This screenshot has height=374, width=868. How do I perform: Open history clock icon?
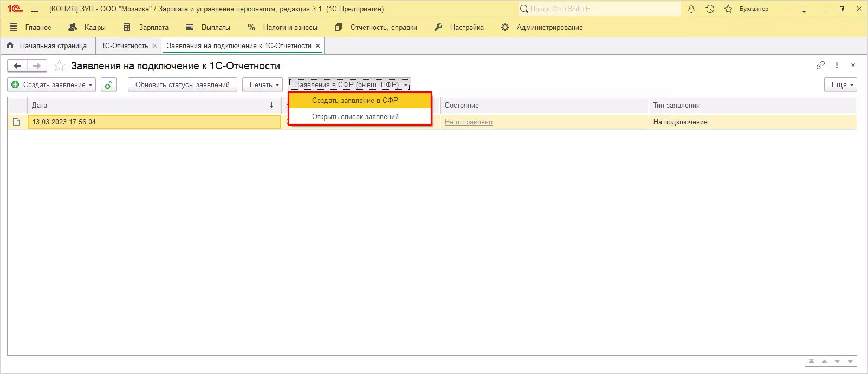pyautogui.click(x=710, y=9)
